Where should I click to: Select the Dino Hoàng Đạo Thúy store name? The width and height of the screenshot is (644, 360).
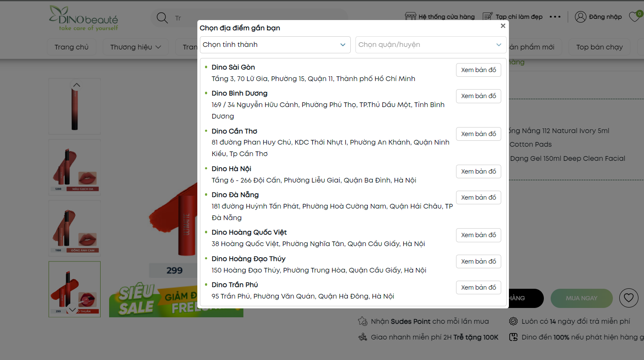point(248,259)
